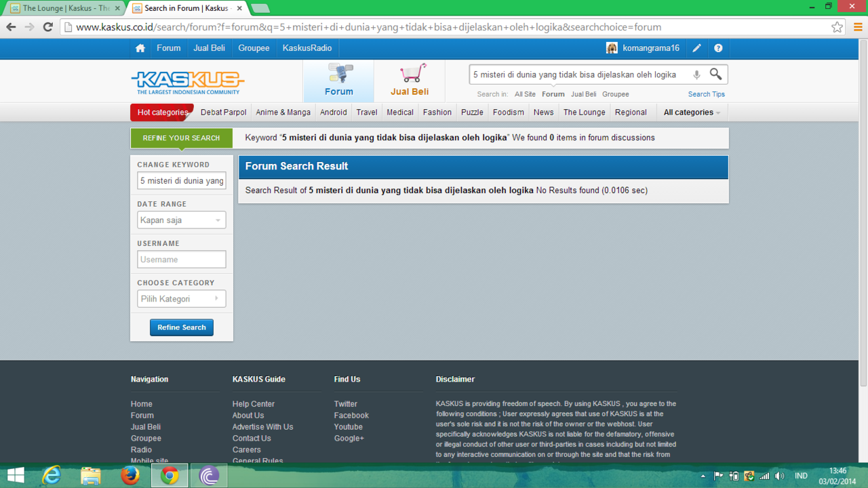Open Chrome hamburger menu
Viewport: 868px width, 488px height.
pyautogui.click(x=858, y=27)
